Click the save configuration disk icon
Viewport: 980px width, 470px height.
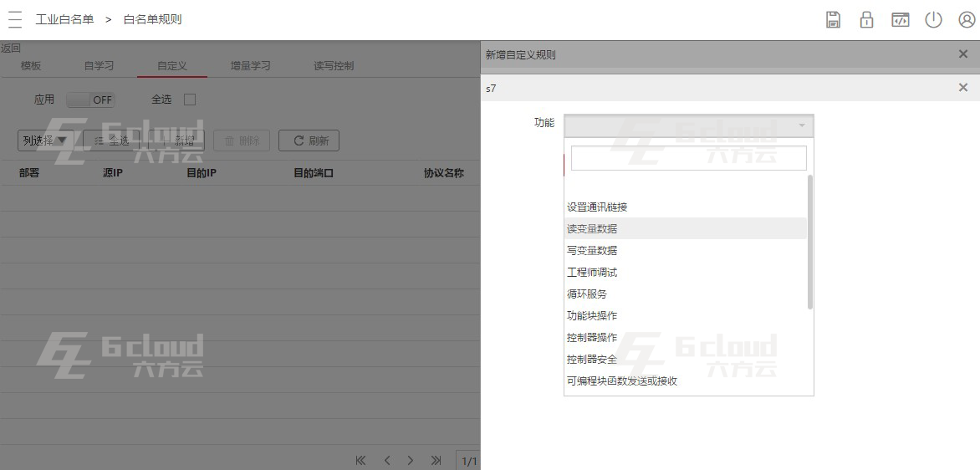[x=833, y=19]
